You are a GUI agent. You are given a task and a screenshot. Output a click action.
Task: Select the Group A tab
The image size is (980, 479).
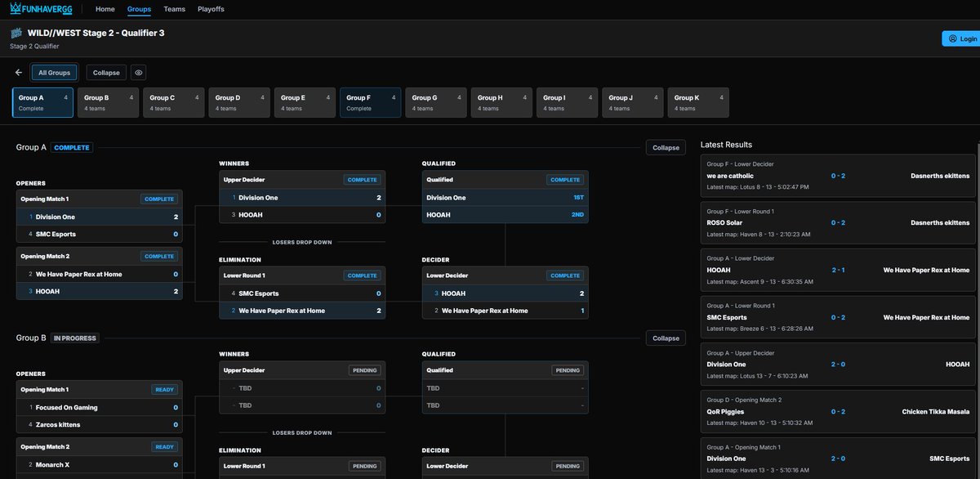(42, 102)
